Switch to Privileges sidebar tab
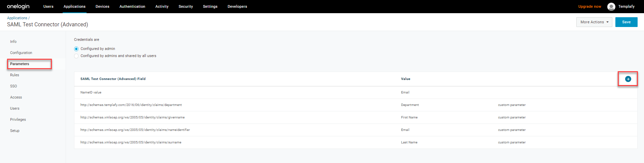The width and height of the screenshot is (644, 163). 18,119
